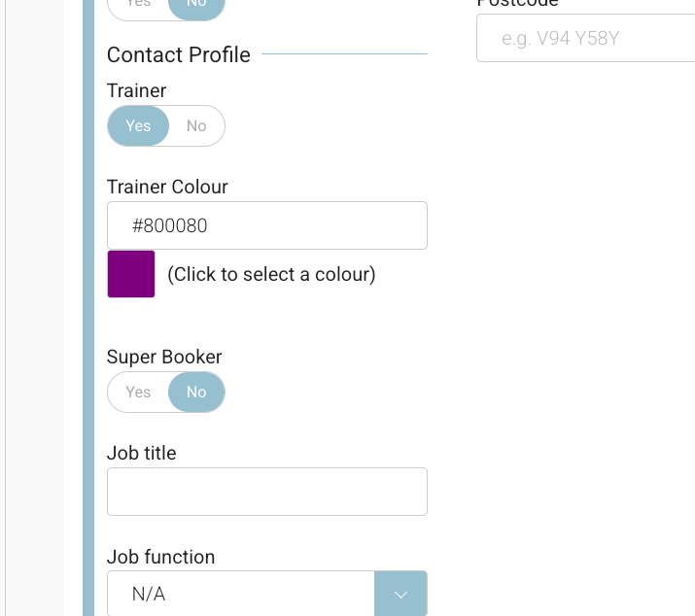Set Trainer toggle to Yes
This screenshot has width=695, height=616.
(x=138, y=126)
